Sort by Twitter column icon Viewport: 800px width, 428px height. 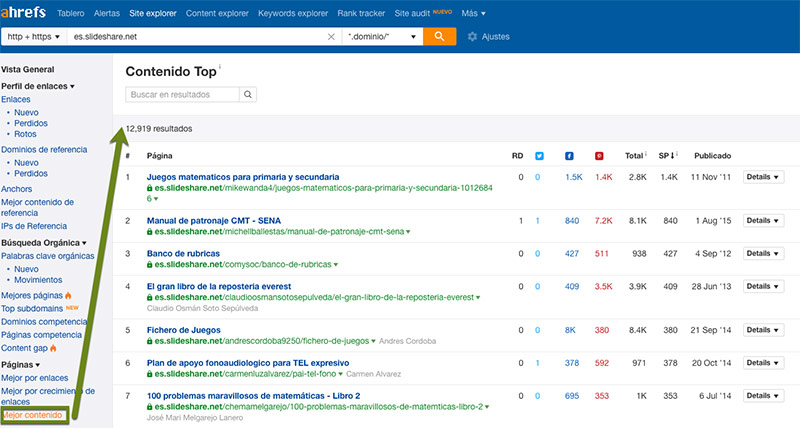(539, 156)
